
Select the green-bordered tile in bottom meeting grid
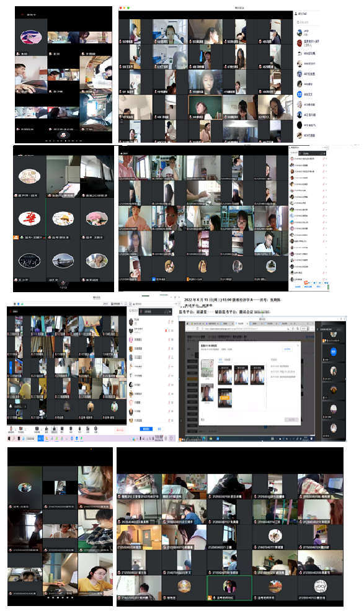click(229, 588)
